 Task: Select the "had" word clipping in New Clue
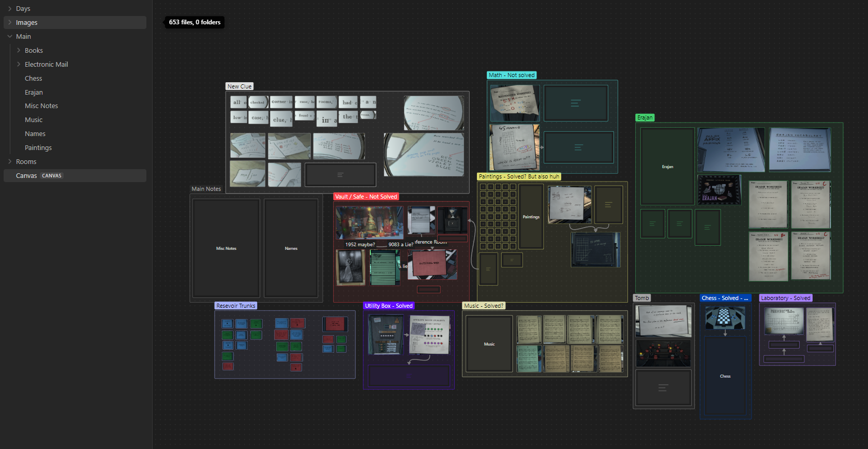coord(348,102)
